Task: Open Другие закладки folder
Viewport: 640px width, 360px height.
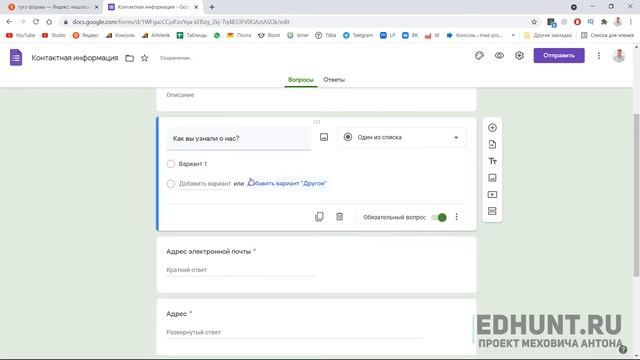Action: pyautogui.click(x=548, y=36)
